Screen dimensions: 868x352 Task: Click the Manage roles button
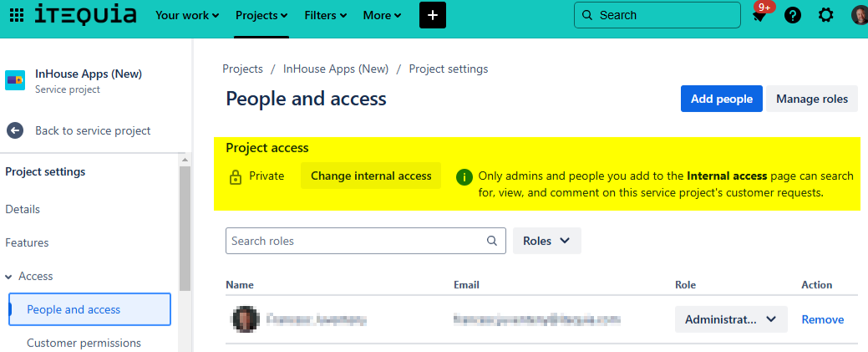pos(812,99)
